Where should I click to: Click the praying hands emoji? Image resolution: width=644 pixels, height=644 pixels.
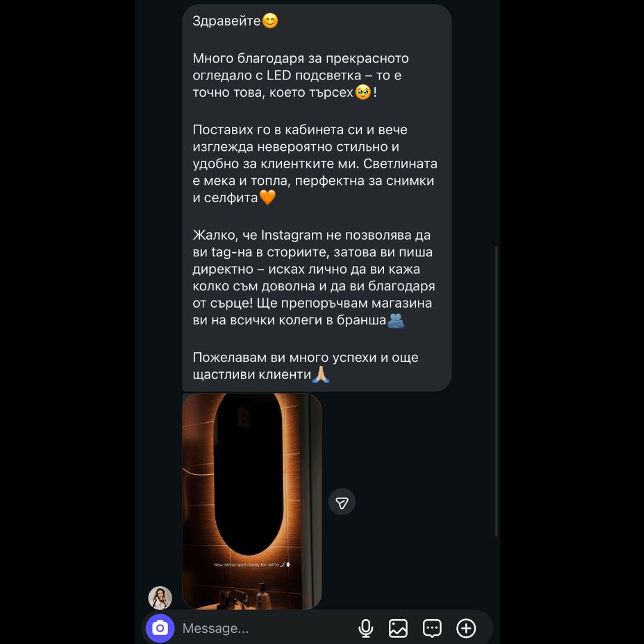pyautogui.click(x=321, y=374)
